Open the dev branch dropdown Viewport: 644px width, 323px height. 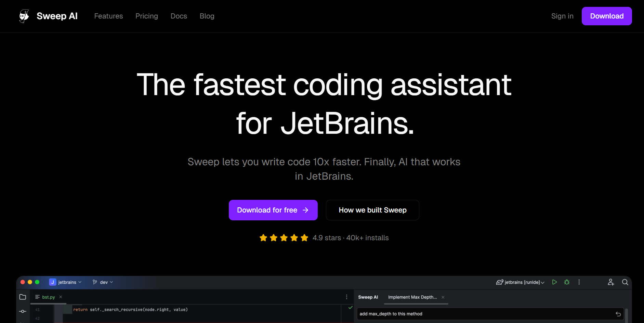pyautogui.click(x=103, y=282)
